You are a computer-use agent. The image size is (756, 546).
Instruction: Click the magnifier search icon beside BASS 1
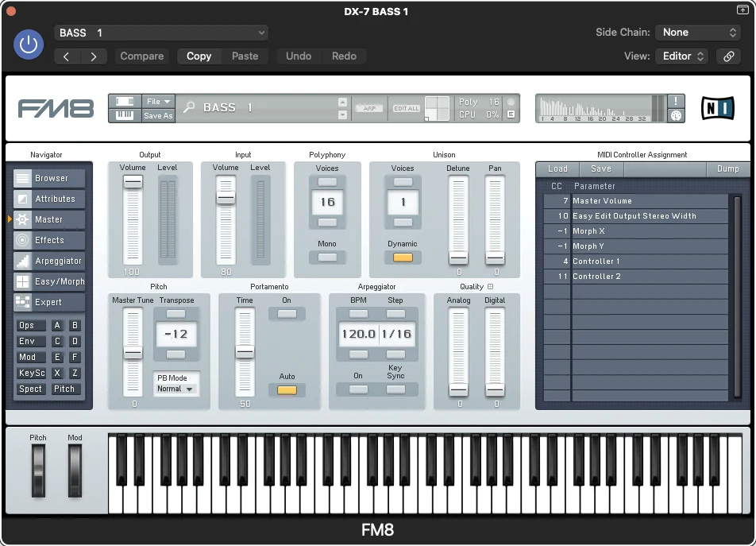click(188, 107)
